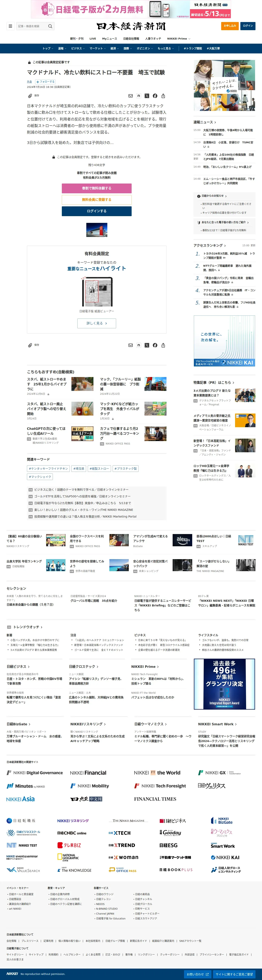262x980 pixels.
Task: Click Facebook icon below article
Action: [x=155, y=345]
